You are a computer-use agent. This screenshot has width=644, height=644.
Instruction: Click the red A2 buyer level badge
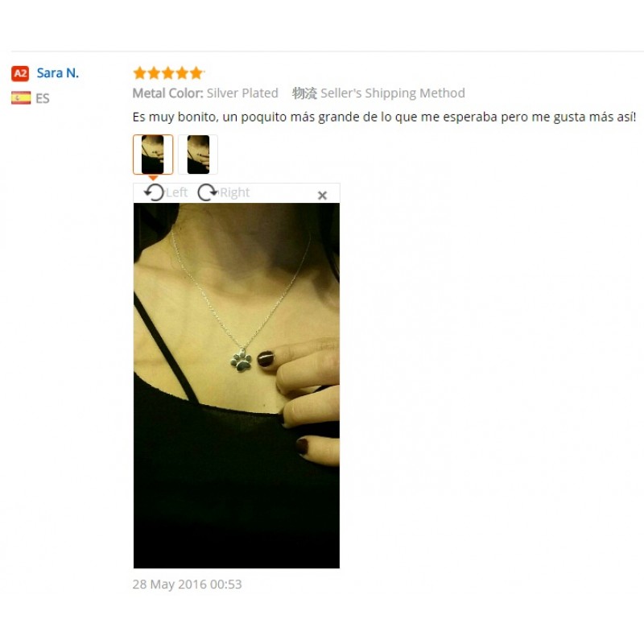click(20, 73)
